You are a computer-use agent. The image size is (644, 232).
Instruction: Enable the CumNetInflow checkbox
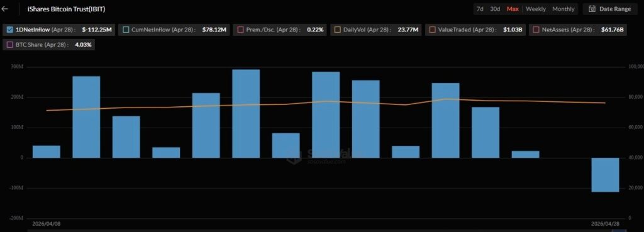(126, 30)
